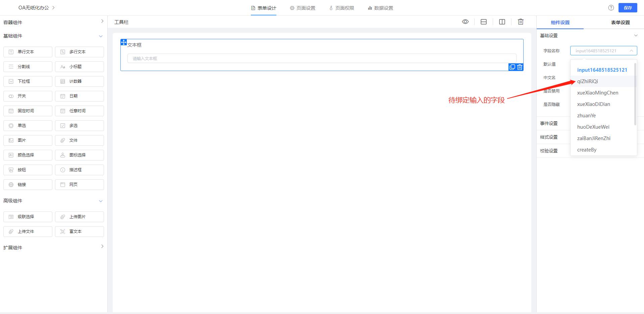Open the 字段名称 dropdown field
644x314 pixels.
point(603,51)
